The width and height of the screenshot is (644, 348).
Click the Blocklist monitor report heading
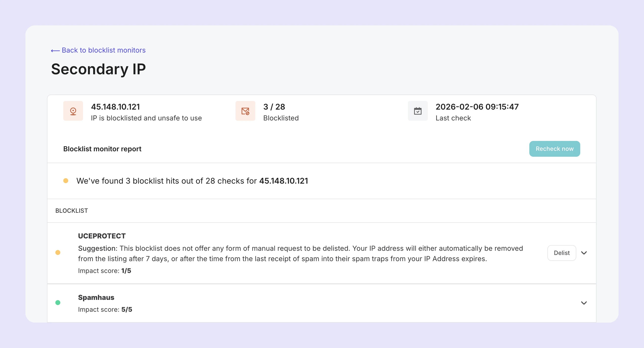pyautogui.click(x=102, y=149)
